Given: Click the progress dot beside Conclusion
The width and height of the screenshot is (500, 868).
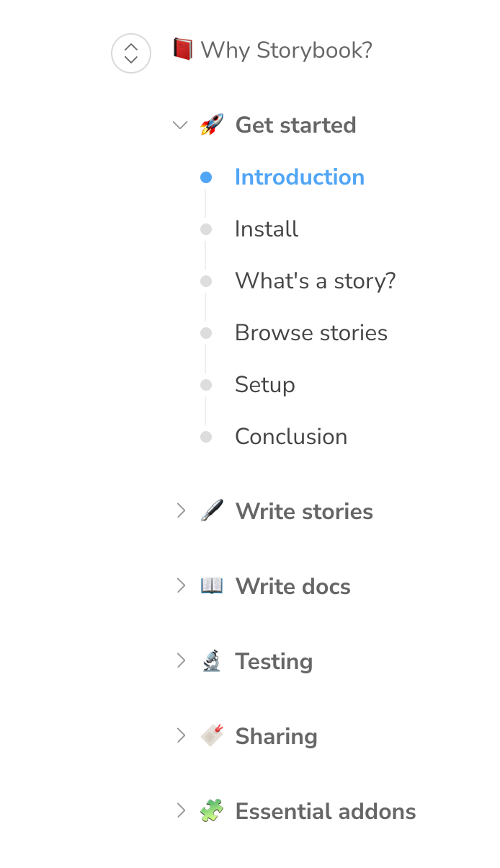Looking at the screenshot, I should pos(205,435).
